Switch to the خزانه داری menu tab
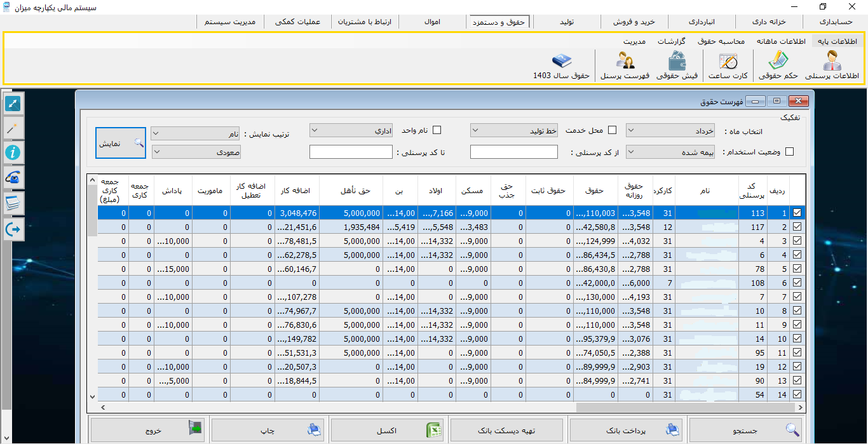 click(768, 22)
